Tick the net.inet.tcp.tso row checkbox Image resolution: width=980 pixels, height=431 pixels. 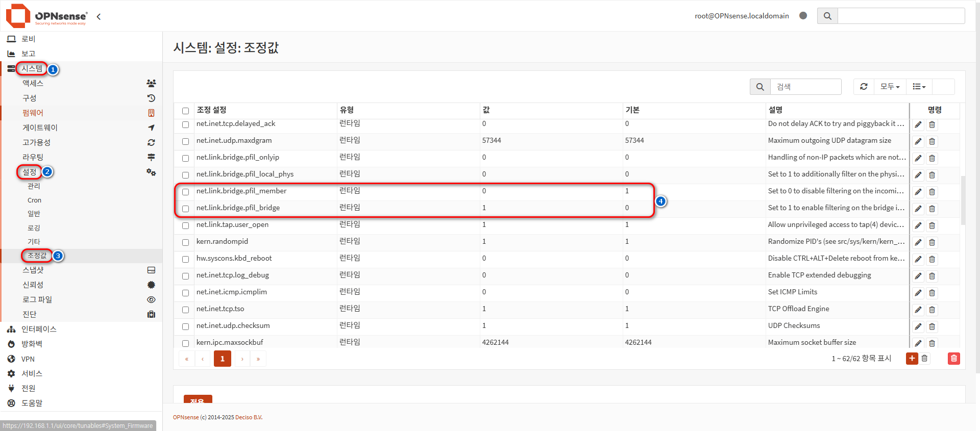pos(186,310)
